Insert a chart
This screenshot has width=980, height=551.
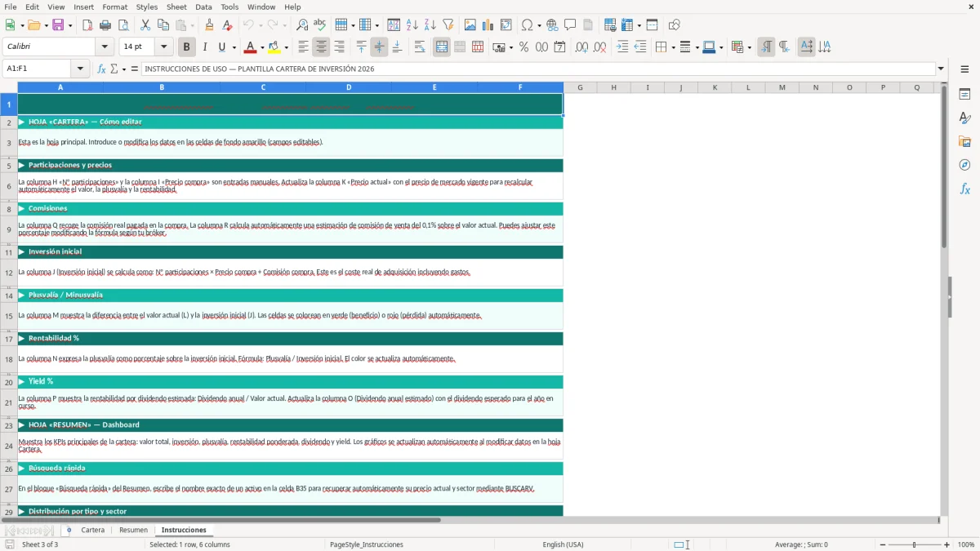(488, 25)
